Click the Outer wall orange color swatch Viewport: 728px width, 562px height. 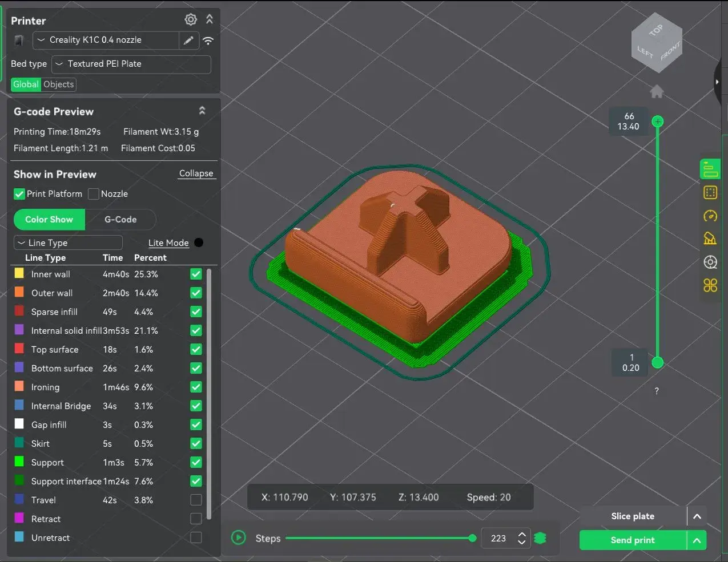coord(19,293)
